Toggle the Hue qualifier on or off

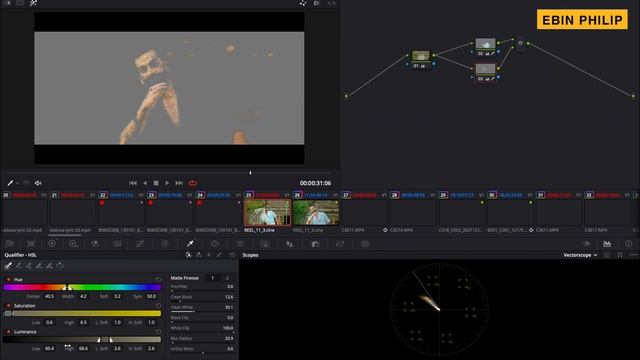[8, 280]
